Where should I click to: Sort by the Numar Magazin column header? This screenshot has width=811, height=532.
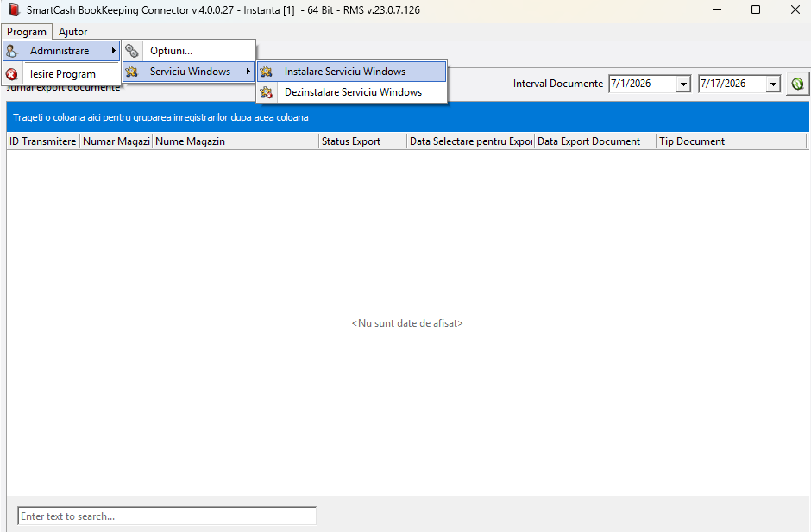pos(116,141)
